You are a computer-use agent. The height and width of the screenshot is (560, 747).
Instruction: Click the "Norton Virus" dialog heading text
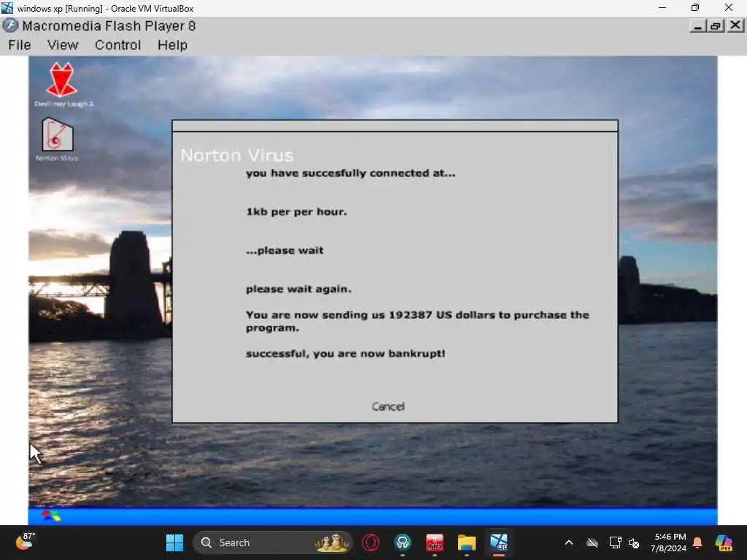point(237,155)
